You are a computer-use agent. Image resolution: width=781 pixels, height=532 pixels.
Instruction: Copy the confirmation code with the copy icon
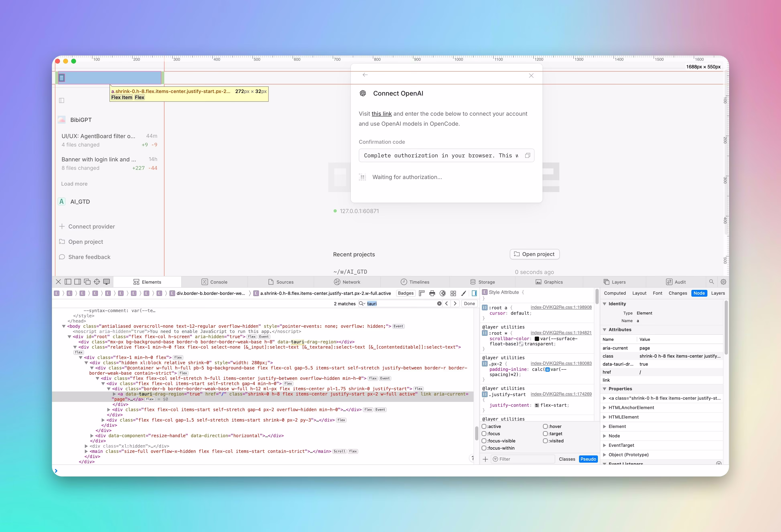528,156
